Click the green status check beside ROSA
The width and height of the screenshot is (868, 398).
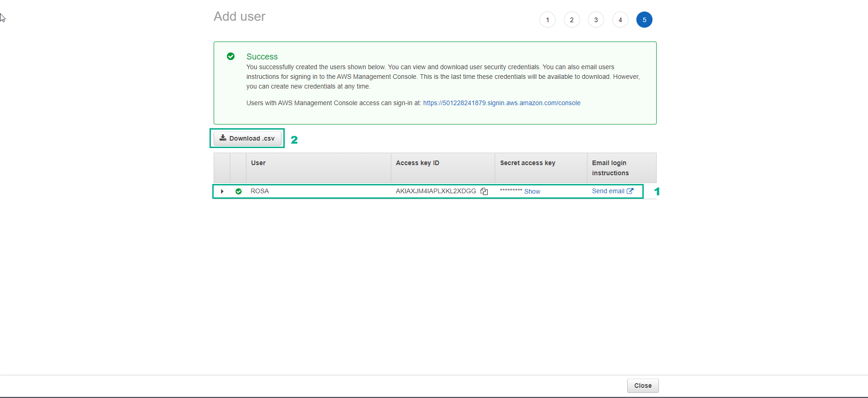[239, 191]
